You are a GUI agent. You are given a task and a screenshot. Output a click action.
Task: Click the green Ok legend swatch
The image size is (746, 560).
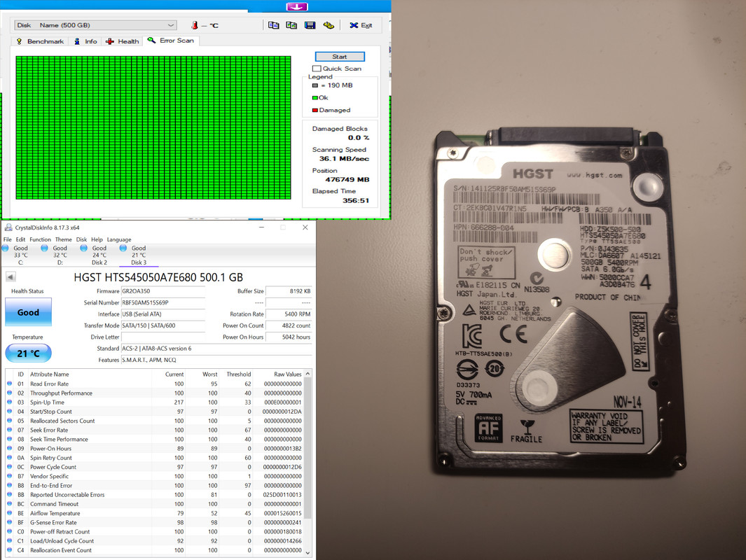pos(315,98)
